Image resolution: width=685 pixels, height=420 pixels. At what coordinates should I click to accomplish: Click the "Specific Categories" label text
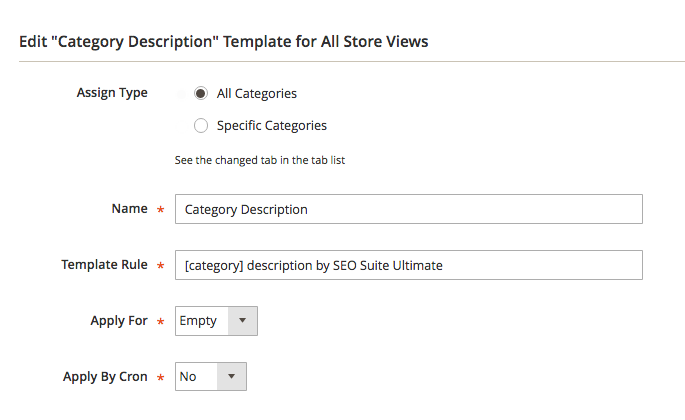(x=271, y=126)
